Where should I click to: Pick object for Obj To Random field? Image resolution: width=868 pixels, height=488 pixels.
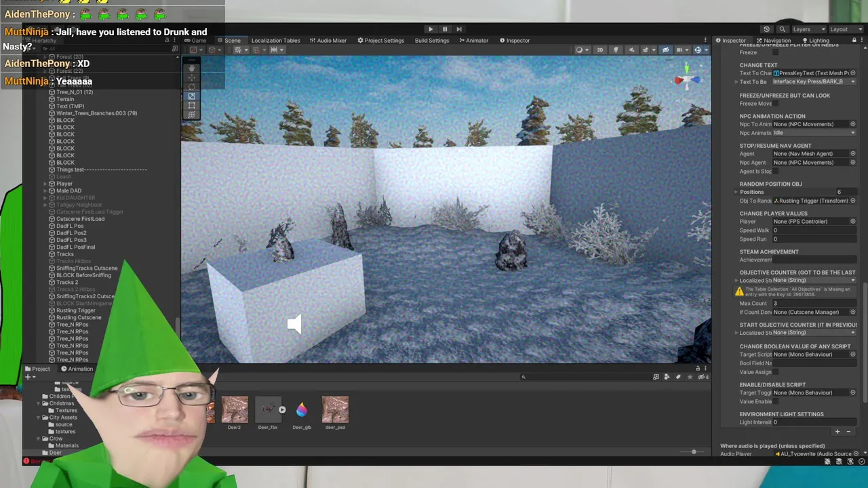[853, 201]
